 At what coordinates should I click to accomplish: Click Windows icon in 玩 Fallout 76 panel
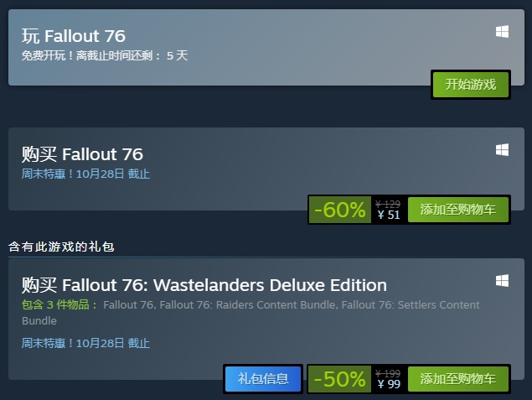(502, 32)
